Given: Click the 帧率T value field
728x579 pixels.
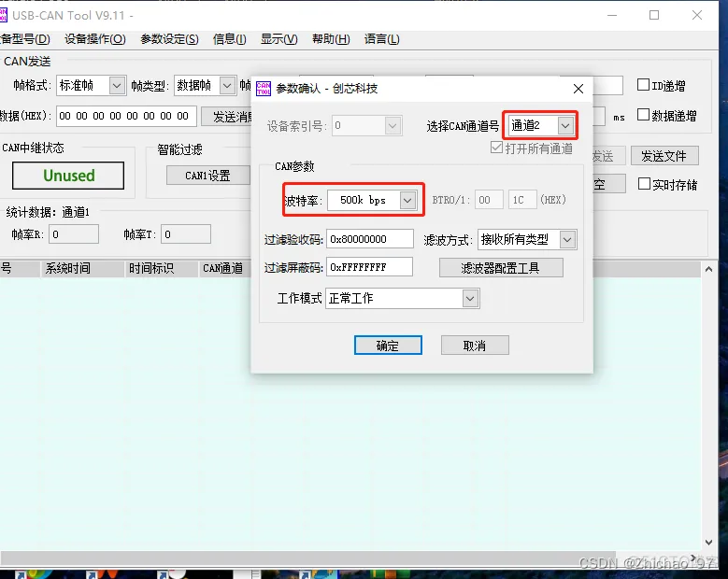Looking at the screenshot, I should [x=186, y=234].
